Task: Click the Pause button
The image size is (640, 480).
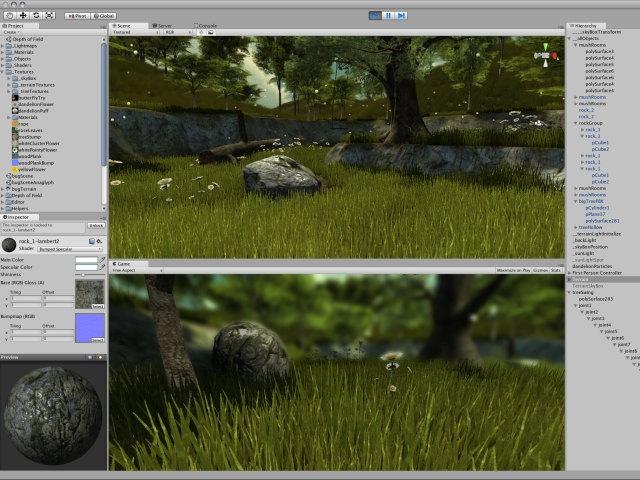Action: tap(388, 16)
